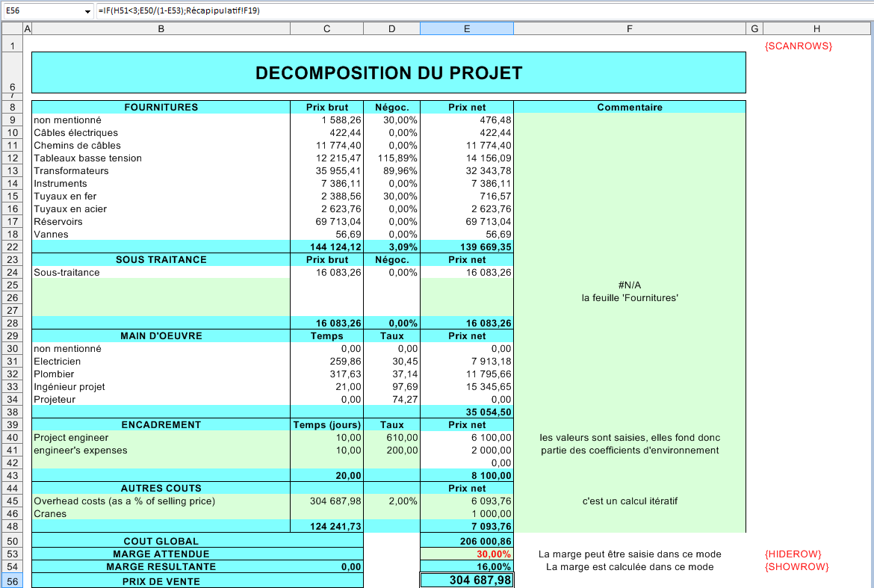
Task: Select the Ingénieur projet cell
Action: point(161,387)
